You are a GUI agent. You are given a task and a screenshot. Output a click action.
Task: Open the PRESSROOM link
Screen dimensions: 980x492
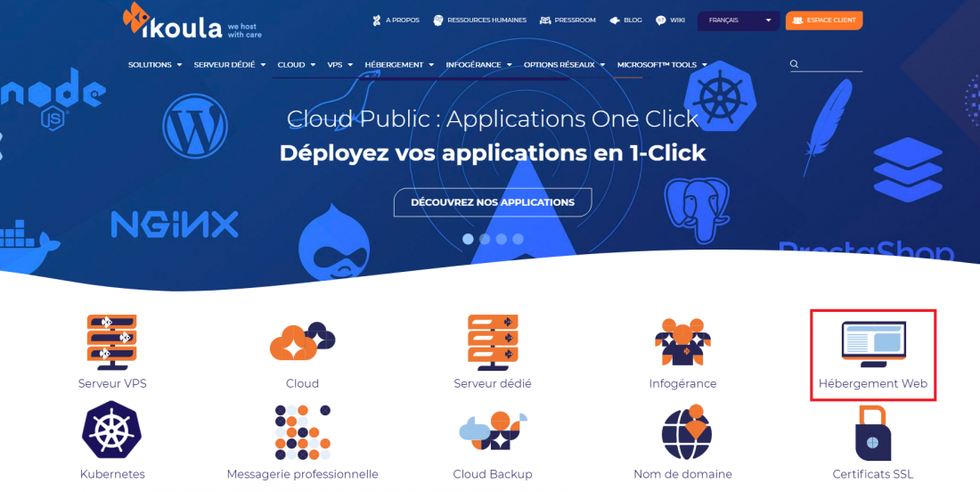[x=575, y=20]
